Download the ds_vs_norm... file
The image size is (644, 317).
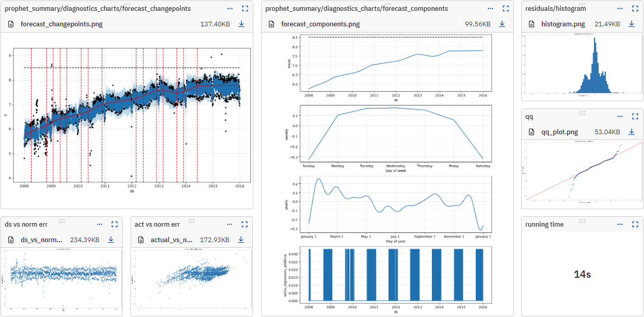(x=110, y=240)
